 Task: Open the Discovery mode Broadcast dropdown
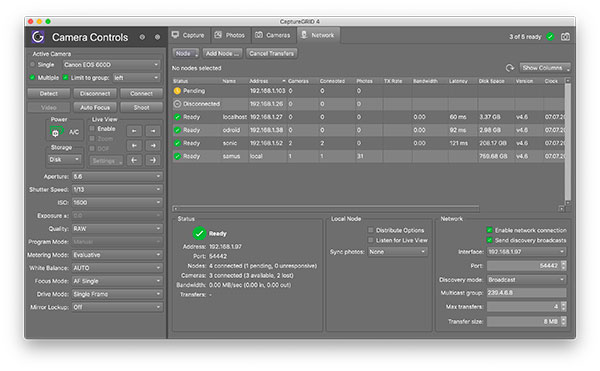pyautogui.click(x=526, y=280)
